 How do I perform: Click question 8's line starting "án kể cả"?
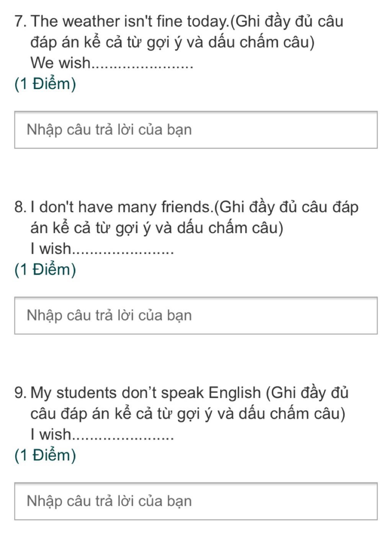click(157, 228)
